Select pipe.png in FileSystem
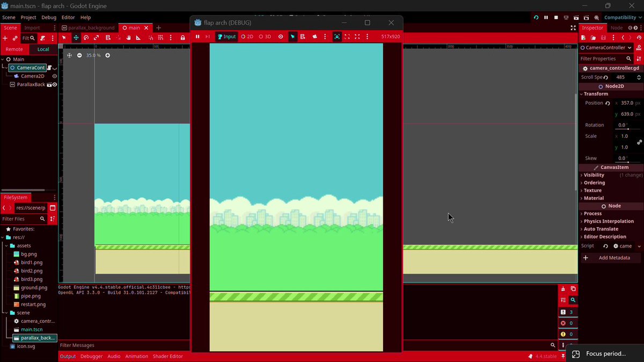644x362 pixels. coord(31,296)
